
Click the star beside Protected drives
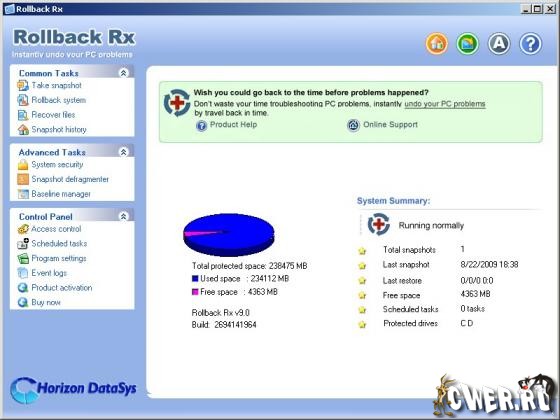pyautogui.click(x=362, y=325)
